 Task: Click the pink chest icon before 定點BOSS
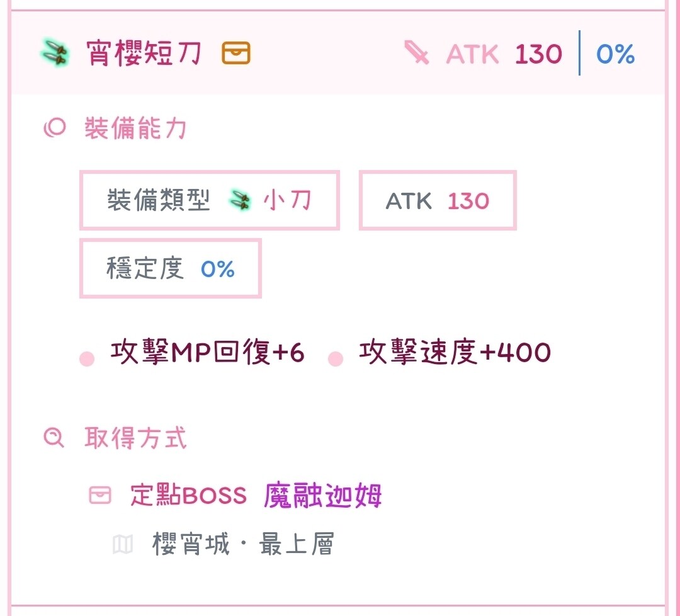click(99, 495)
